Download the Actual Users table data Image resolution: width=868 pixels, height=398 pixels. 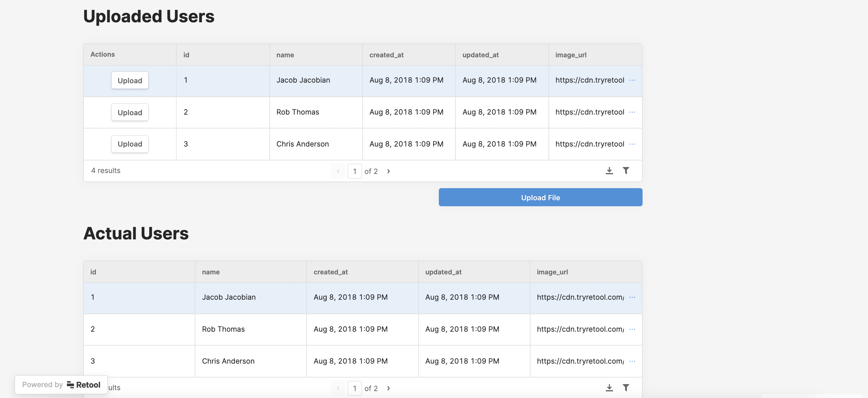click(609, 387)
